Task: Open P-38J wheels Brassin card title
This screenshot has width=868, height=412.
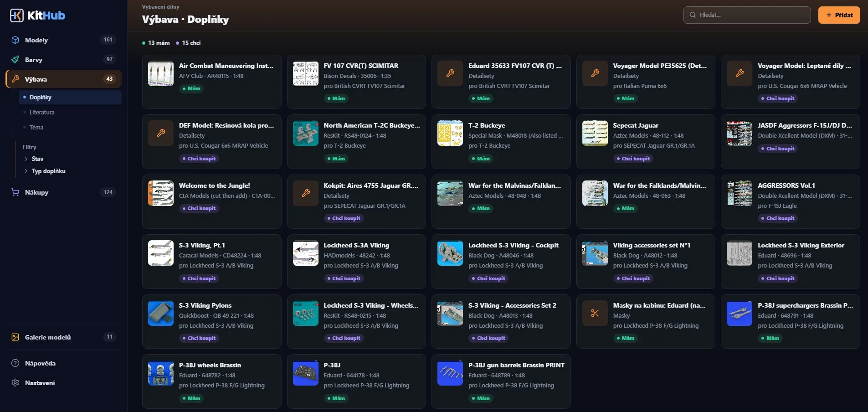Action: pyautogui.click(x=210, y=365)
